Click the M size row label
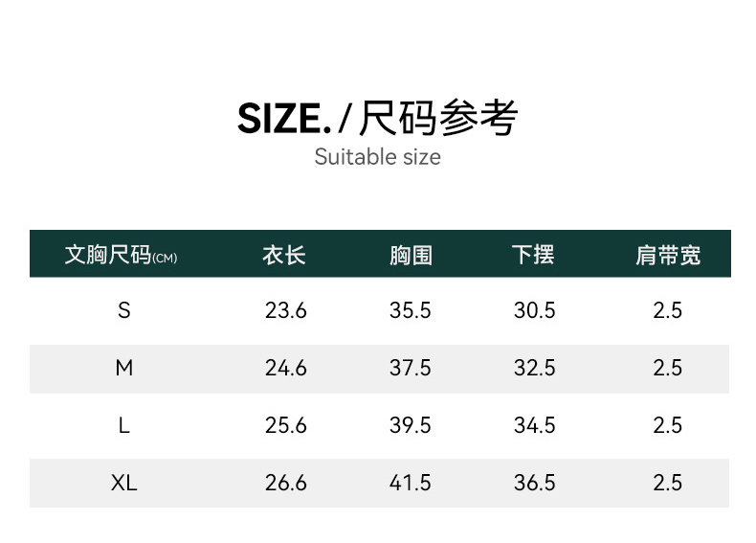Viewport: 756px width, 543px height. tap(123, 368)
